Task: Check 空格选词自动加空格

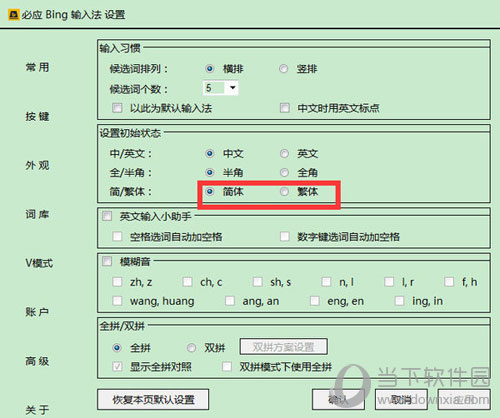Action: [117, 236]
